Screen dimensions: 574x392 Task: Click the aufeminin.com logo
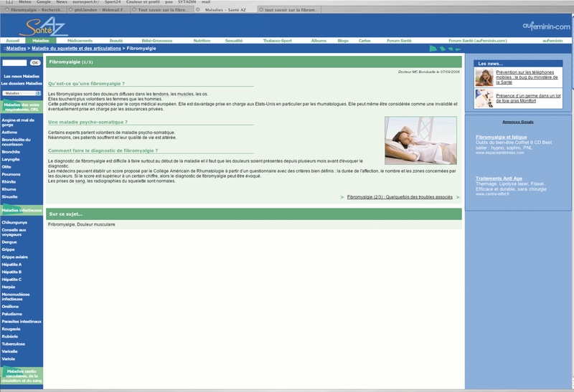pyautogui.click(x=546, y=27)
